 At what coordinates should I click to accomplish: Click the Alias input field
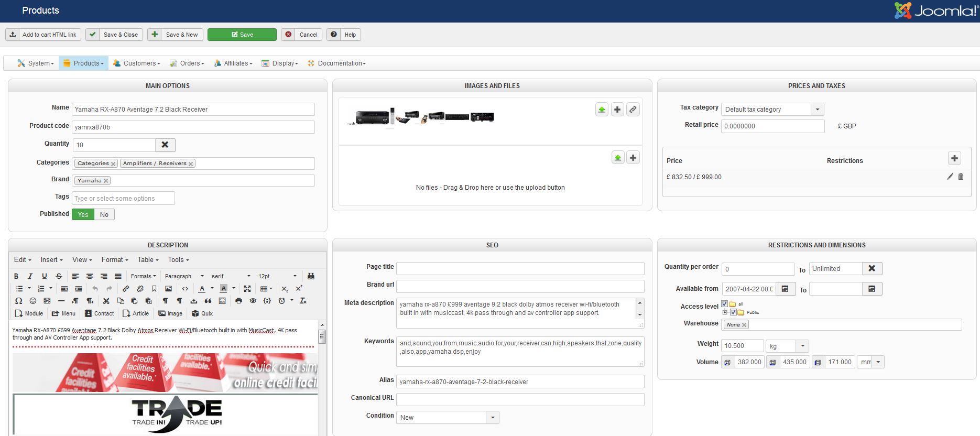(520, 382)
